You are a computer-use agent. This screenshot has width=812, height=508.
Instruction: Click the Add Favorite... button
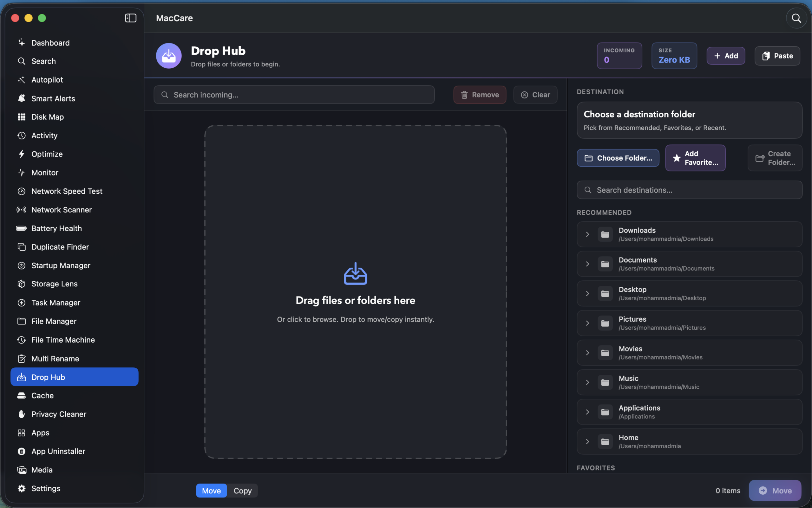tap(695, 158)
